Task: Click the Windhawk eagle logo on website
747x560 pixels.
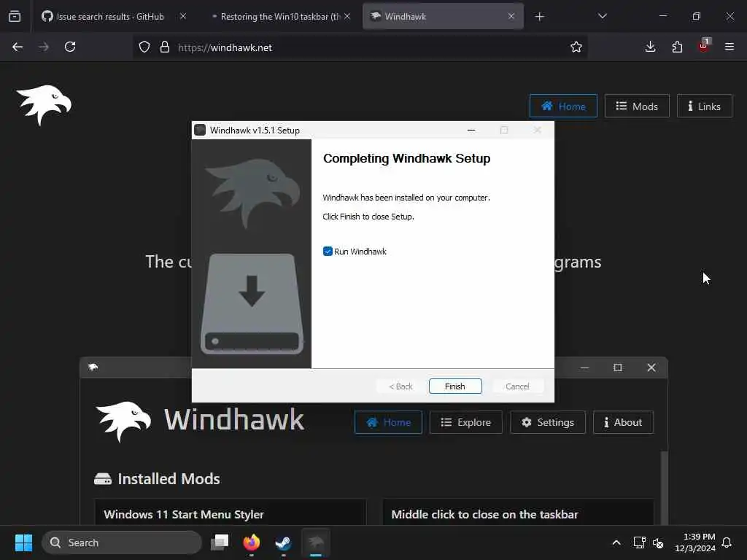Action: tap(44, 105)
